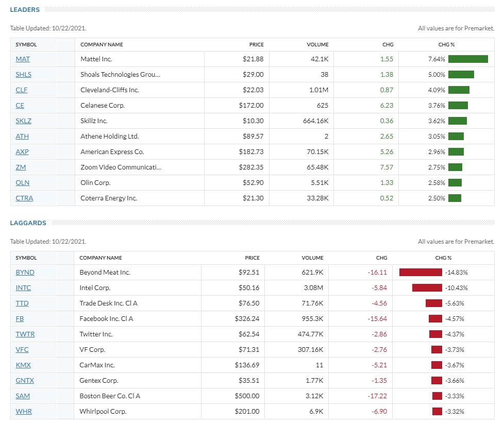Click the $500.00 price for Boston Beer
The height and width of the screenshot is (424, 504).
[x=247, y=396]
